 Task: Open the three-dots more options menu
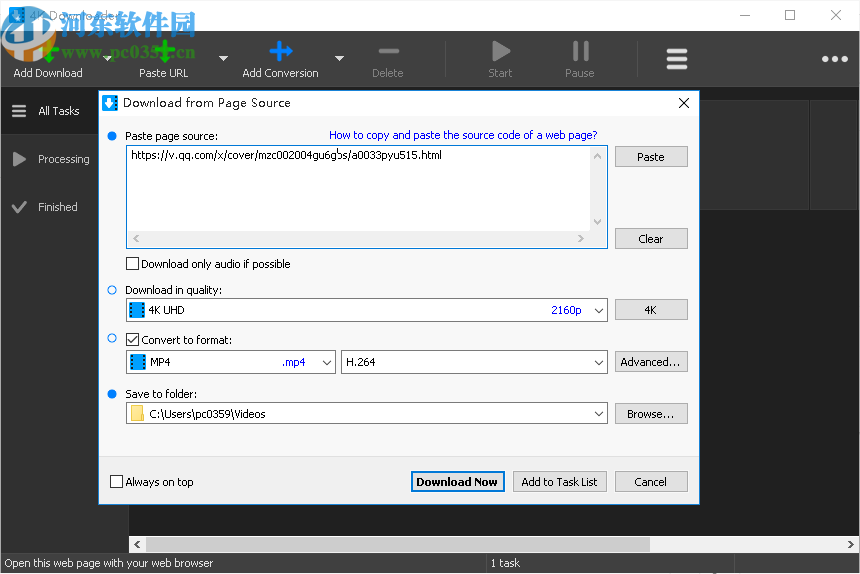(x=834, y=59)
